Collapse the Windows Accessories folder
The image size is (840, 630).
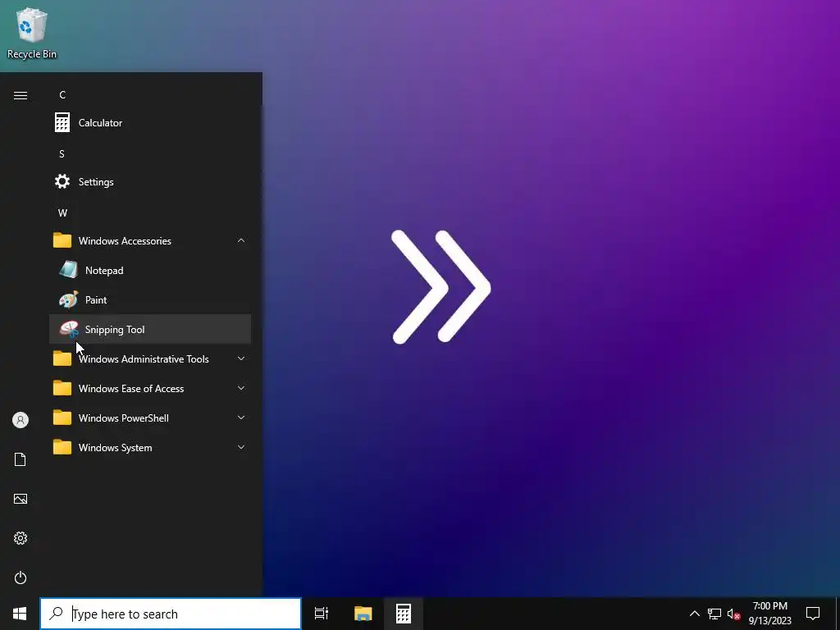[241, 240]
